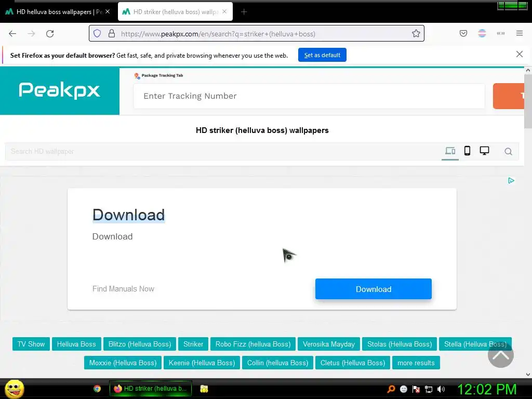Open the Blitzo (Helluva Boss) tag
This screenshot has height=399, width=532.
140,344
